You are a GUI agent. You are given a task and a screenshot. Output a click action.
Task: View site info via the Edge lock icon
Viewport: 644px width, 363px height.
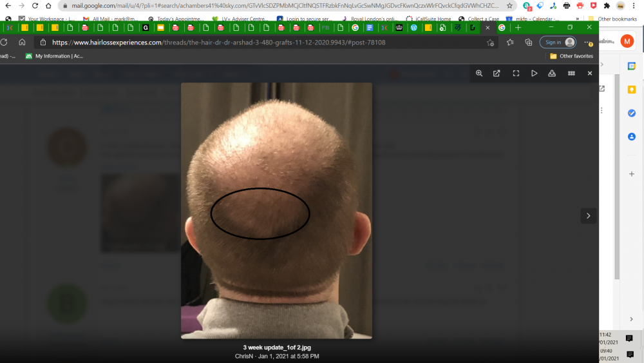(x=43, y=43)
